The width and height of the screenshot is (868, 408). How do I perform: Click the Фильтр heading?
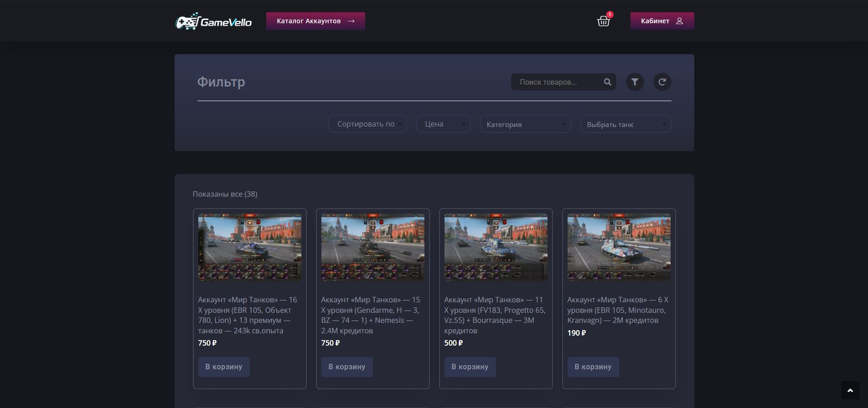221,82
